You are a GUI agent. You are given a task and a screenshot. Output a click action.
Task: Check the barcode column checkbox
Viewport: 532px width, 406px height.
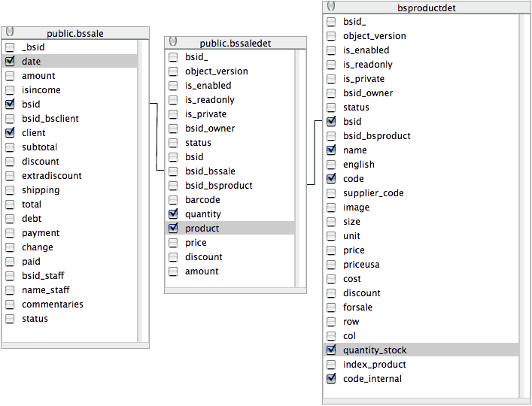(x=173, y=200)
